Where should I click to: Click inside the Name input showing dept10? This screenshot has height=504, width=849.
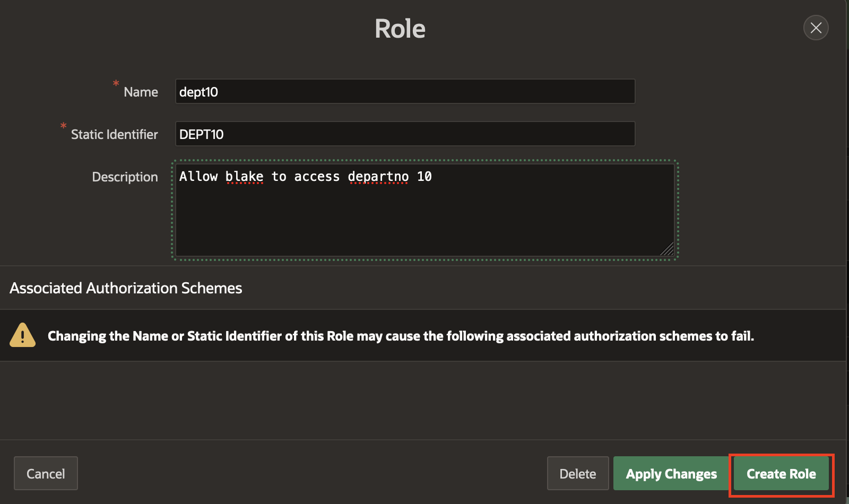(405, 91)
